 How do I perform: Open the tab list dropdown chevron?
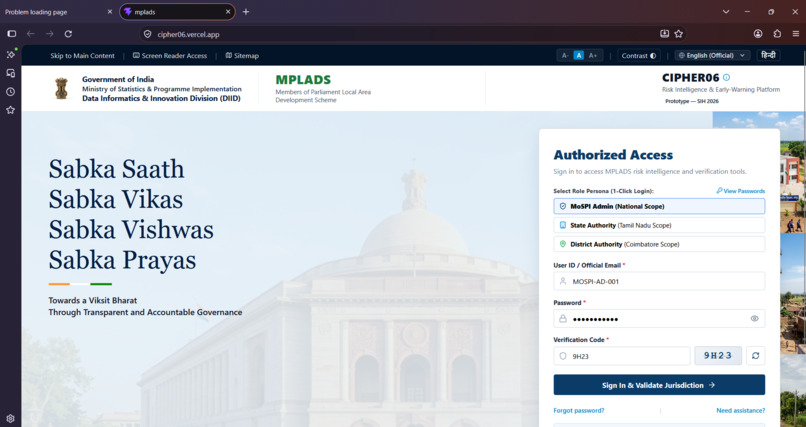[x=726, y=12]
